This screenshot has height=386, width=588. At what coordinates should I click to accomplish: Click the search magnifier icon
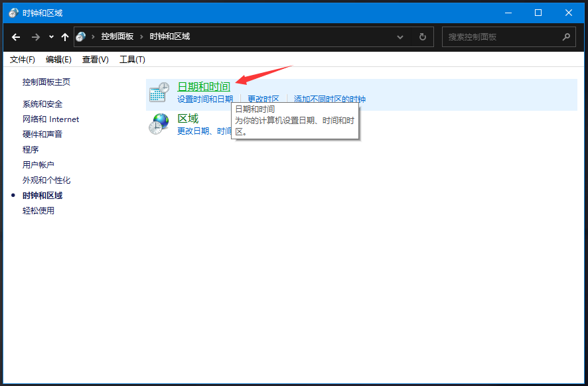(566, 36)
